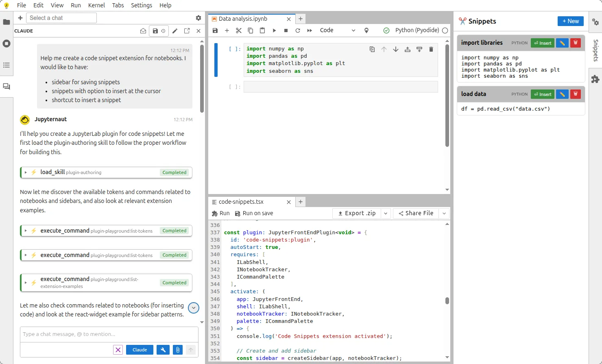Focus the chat message input box
Image resolution: width=602 pixels, height=364 pixels.
[109, 334]
